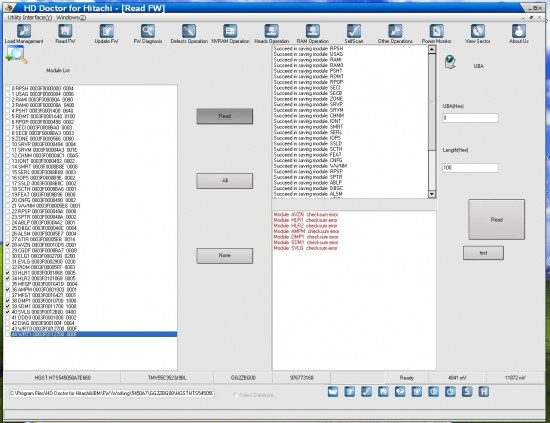Click the save-log scrollbar up arrow
Screen dimensions: 550x423
tap(432, 50)
